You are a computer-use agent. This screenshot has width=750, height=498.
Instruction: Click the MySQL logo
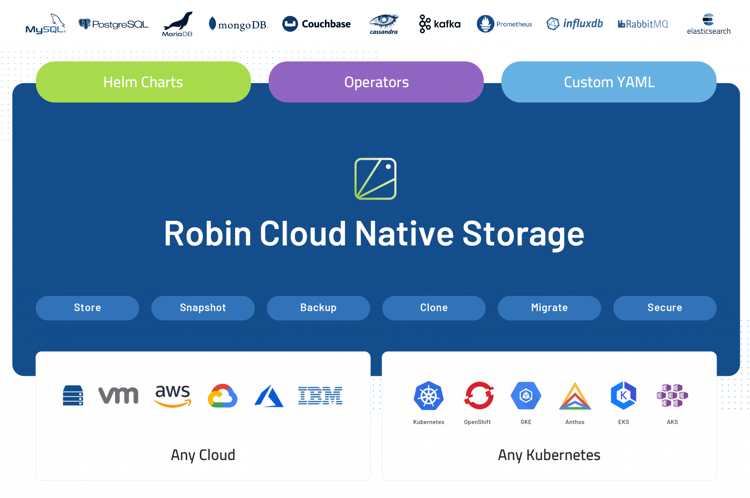45,24
